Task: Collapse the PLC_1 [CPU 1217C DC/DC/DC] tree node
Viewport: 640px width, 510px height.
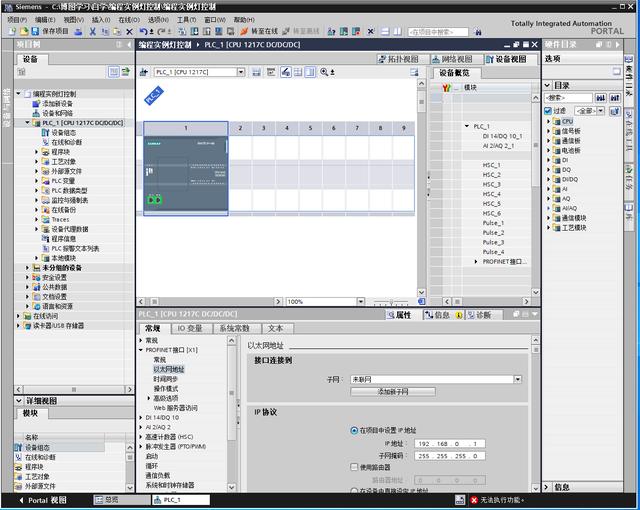Action: click(x=27, y=122)
